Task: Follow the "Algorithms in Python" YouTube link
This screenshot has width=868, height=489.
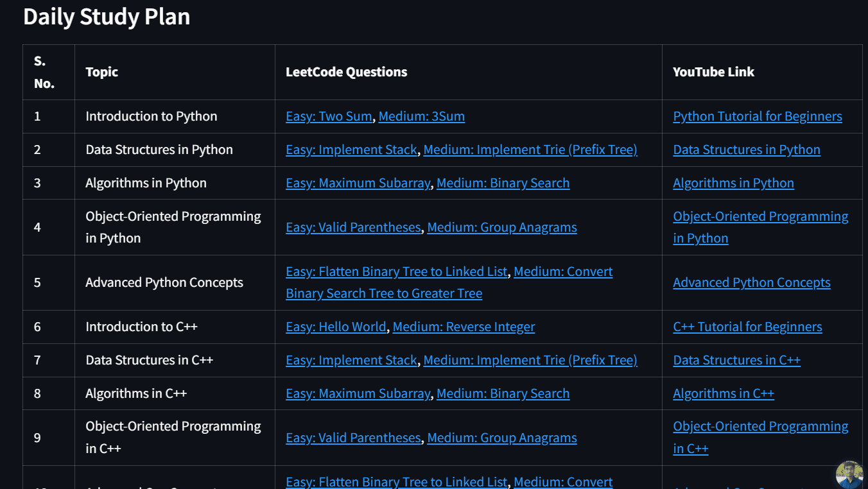Action: (x=733, y=183)
